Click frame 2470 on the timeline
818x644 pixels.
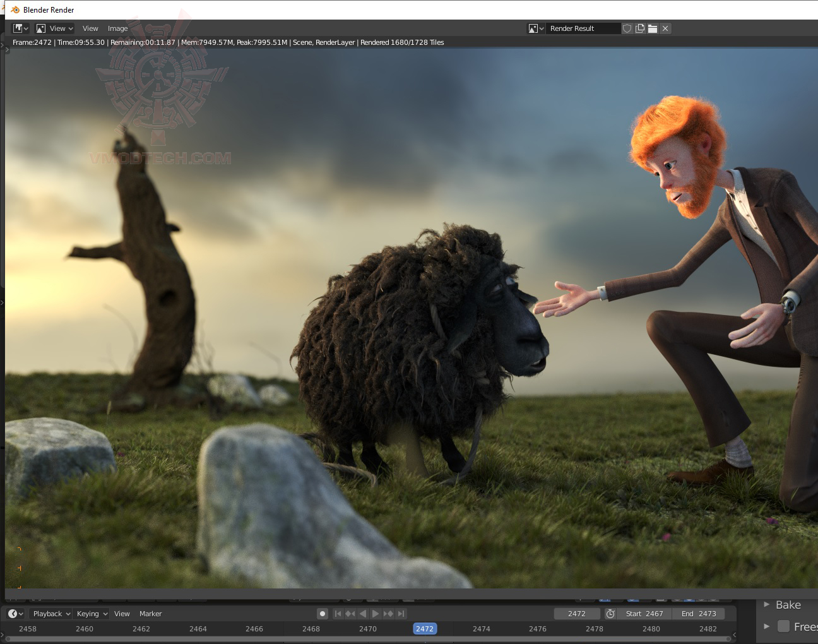(x=368, y=629)
